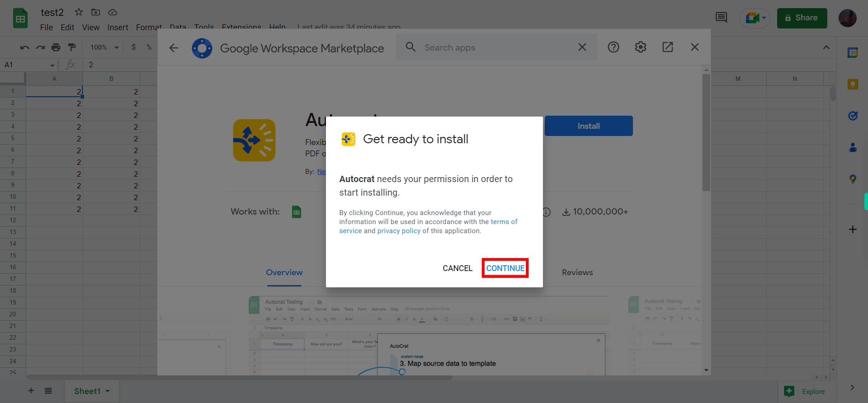Apply currency format with the $ button
The image size is (868, 403).
pyautogui.click(x=133, y=47)
